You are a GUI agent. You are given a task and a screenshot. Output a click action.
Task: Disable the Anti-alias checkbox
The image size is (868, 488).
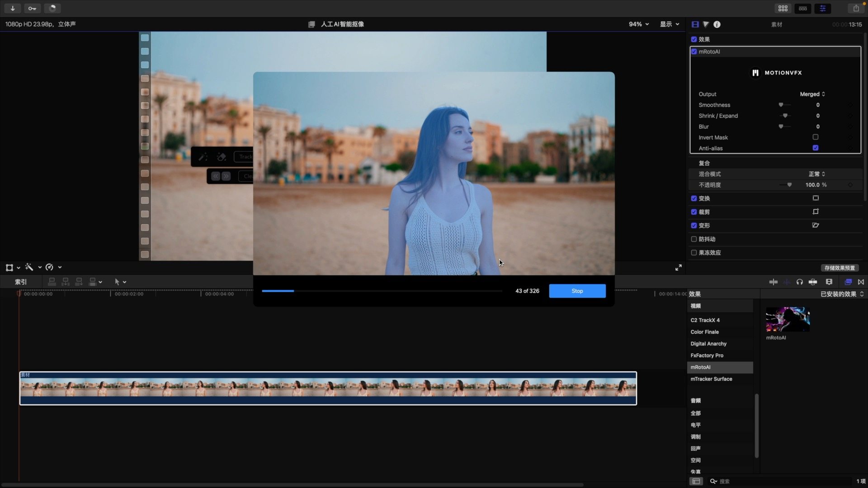815,148
